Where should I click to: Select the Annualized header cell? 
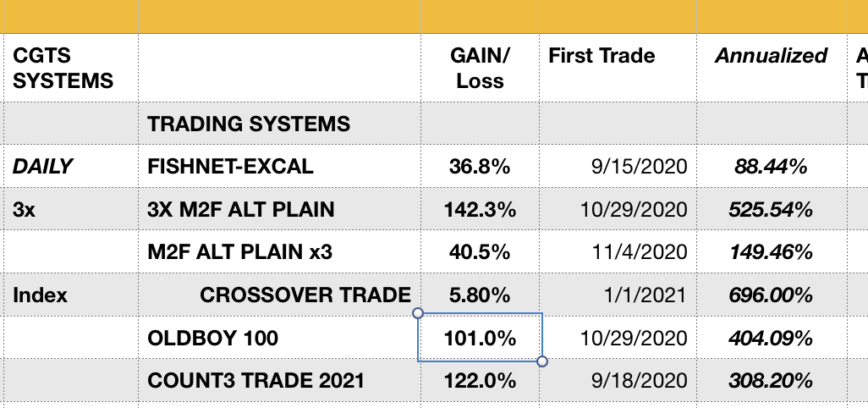(x=772, y=68)
